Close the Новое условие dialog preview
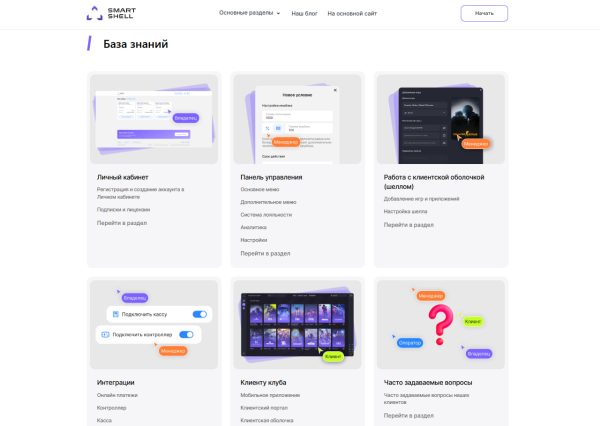 (x=335, y=90)
